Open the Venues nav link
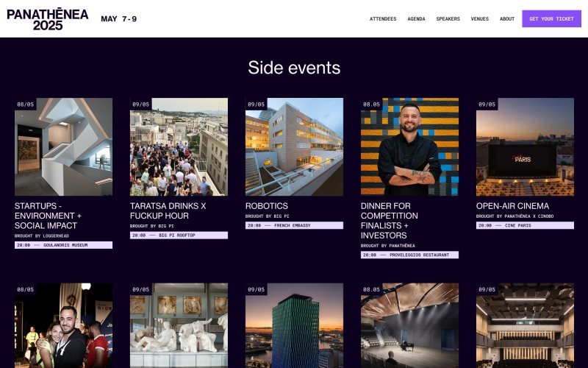Image resolution: width=588 pixels, height=368 pixels. 480,19
